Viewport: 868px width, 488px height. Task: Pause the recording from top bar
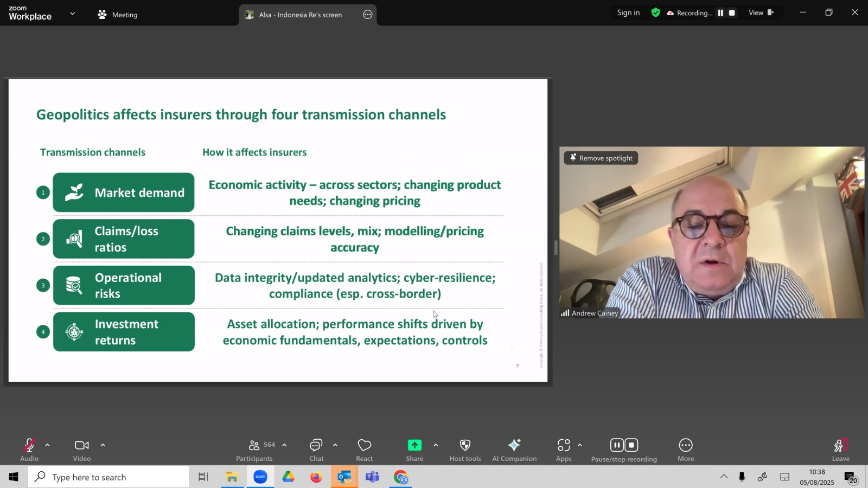click(x=720, y=13)
